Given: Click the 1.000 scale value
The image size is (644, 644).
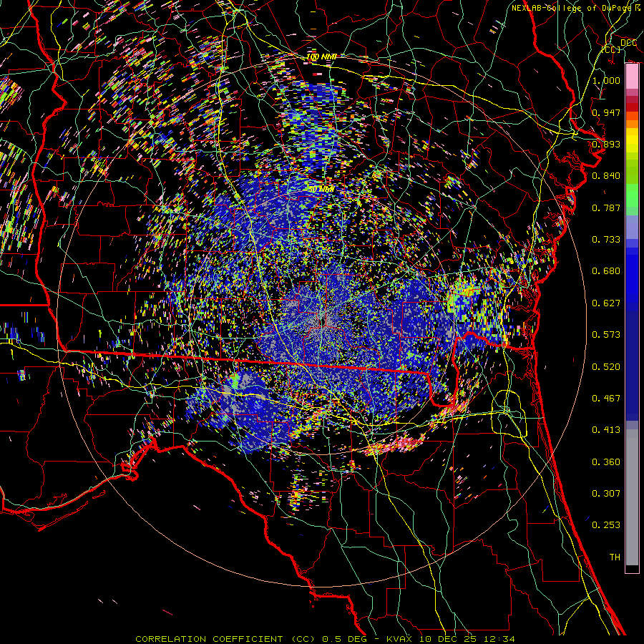Looking at the screenshot, I should click(606, 80).
